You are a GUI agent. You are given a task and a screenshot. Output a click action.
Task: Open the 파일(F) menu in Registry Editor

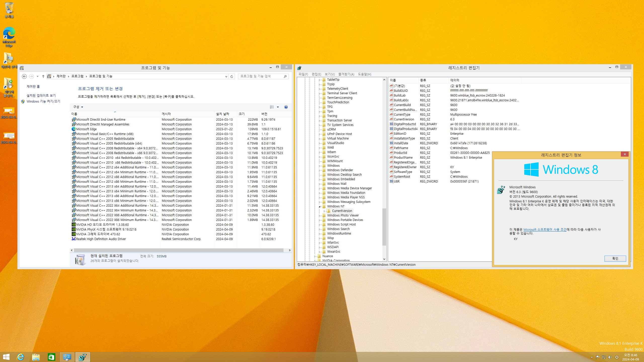[x=303, y=74]
